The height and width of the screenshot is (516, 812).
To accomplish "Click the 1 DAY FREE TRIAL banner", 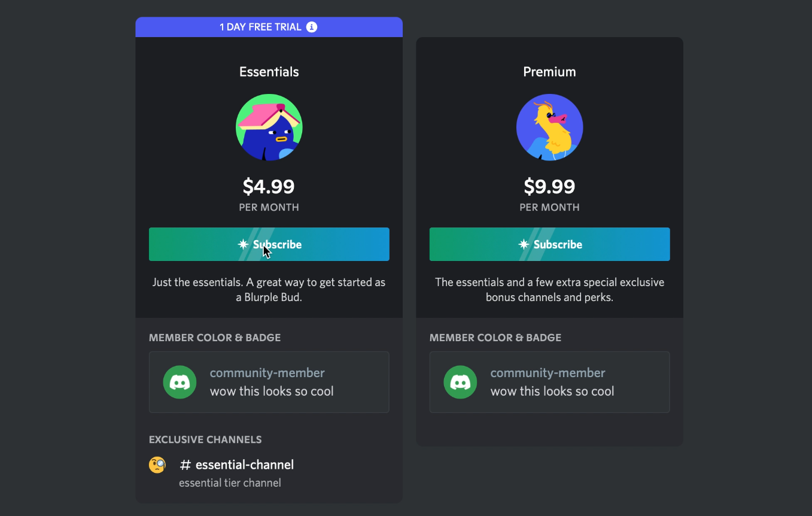I will [269, 26].
